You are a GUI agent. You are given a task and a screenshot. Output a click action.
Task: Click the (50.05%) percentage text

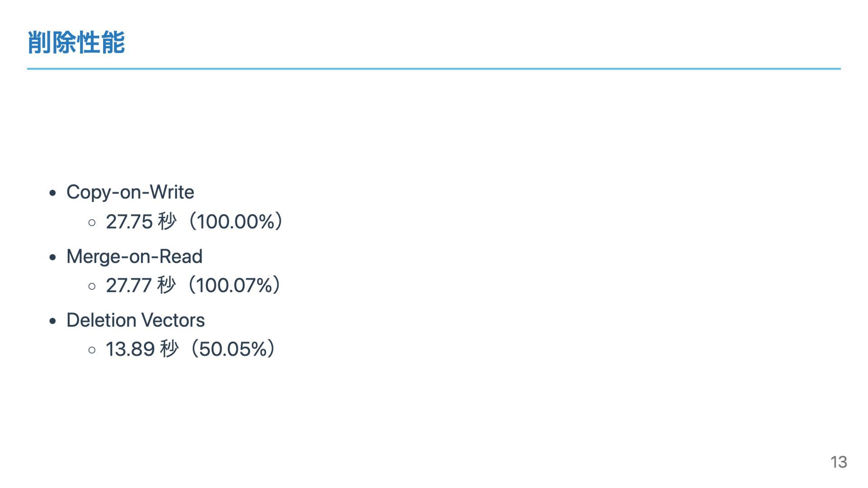233,349
